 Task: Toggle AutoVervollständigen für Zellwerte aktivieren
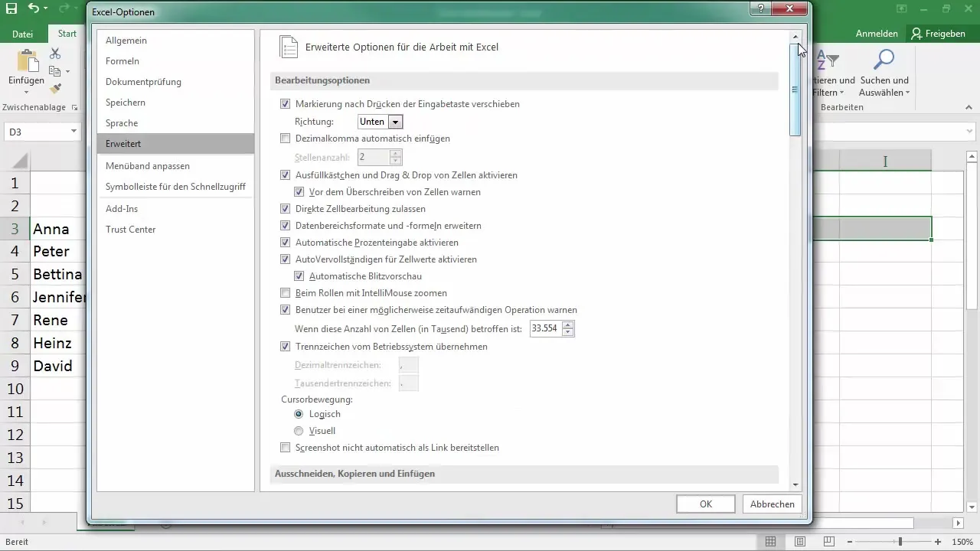(286, 259)
